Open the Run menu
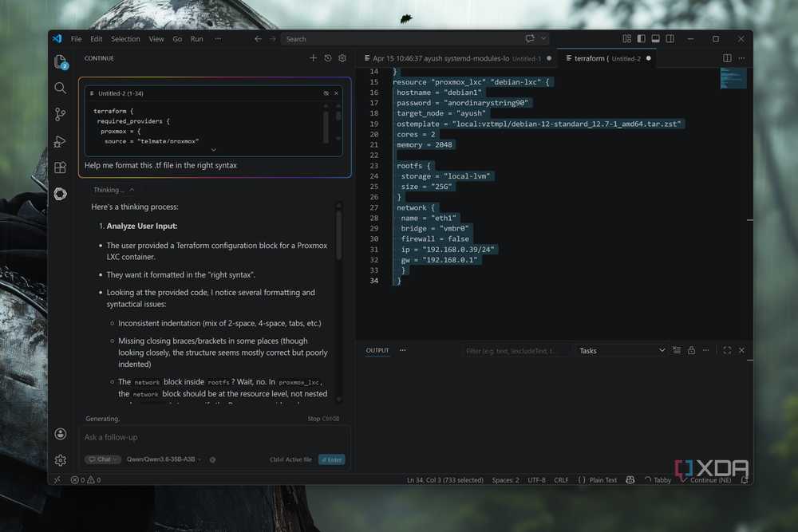This screenshot has width=798, height=532. tap(197, 38)
